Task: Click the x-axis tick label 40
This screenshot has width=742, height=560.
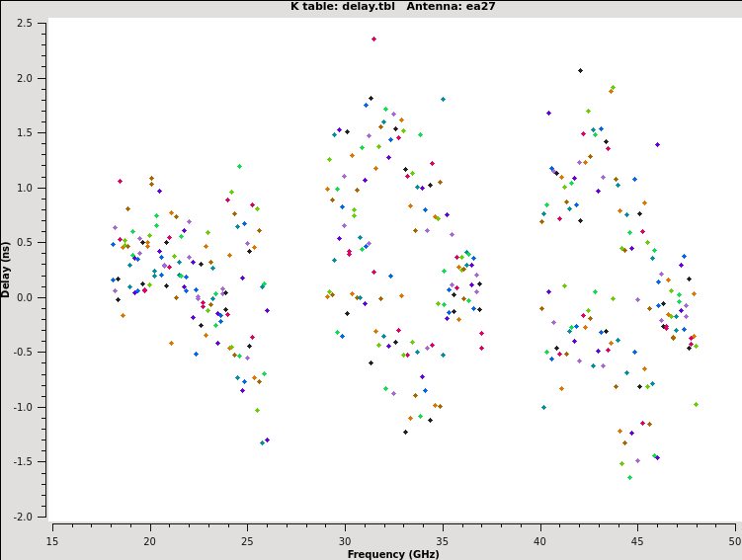Action: point(540,540)
